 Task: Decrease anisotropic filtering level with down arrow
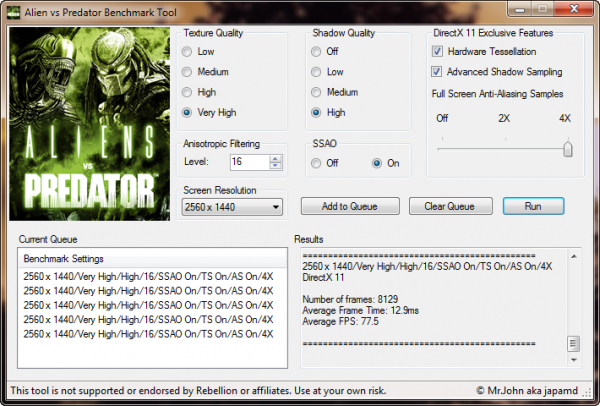click(275, 165)
